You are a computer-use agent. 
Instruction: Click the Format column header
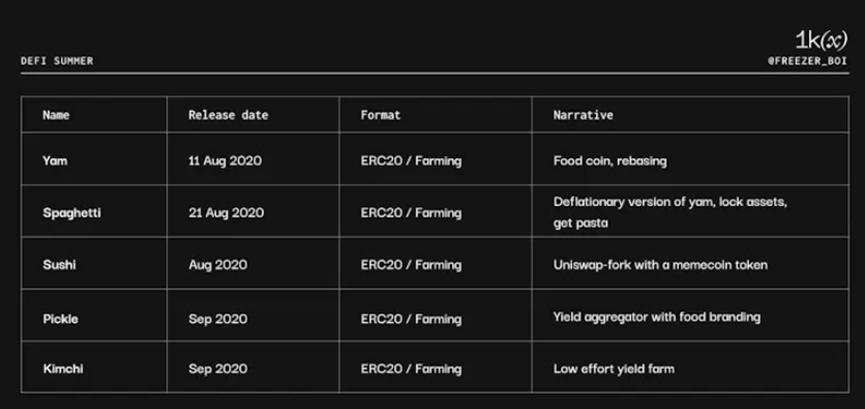[x=380, y=115]
